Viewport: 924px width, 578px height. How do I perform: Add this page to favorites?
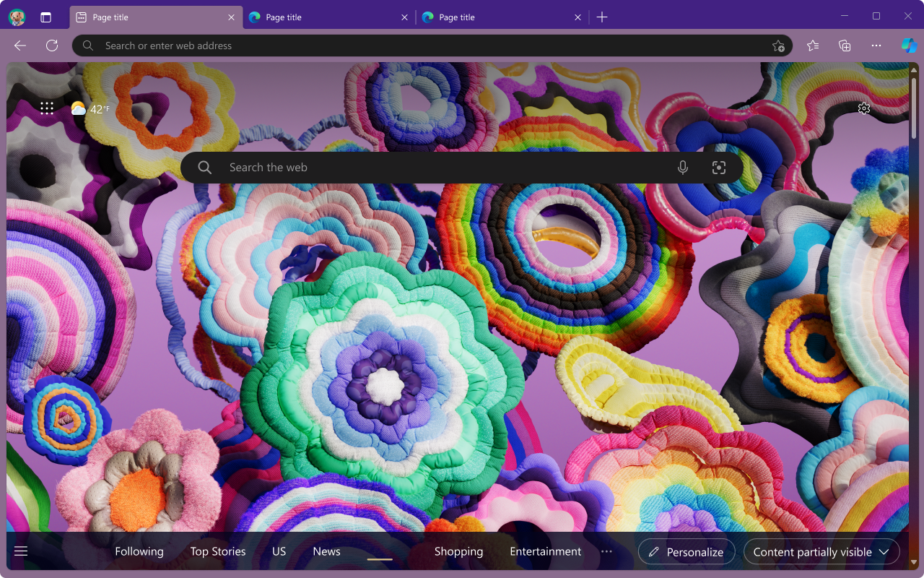(x=778, y=46)
